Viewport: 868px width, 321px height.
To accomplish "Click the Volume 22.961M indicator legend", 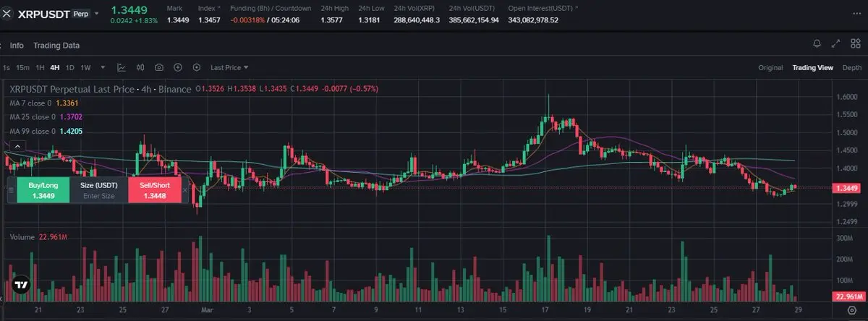I will tap(39, 237).
